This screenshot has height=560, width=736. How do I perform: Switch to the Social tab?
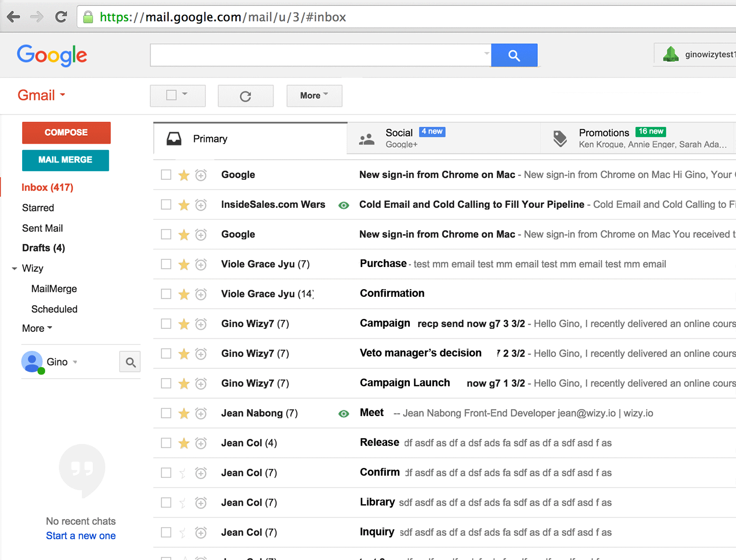click(443, 139)
